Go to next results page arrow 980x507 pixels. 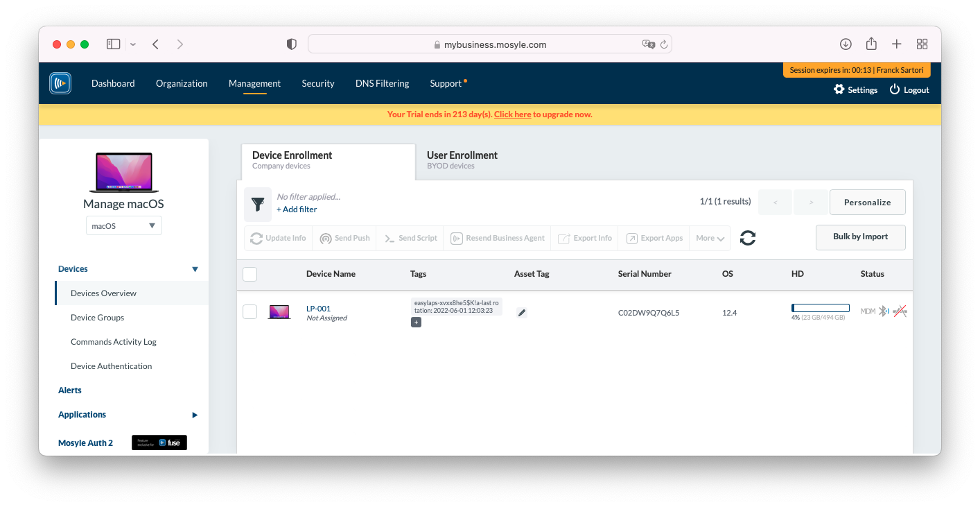coord(811,203)
